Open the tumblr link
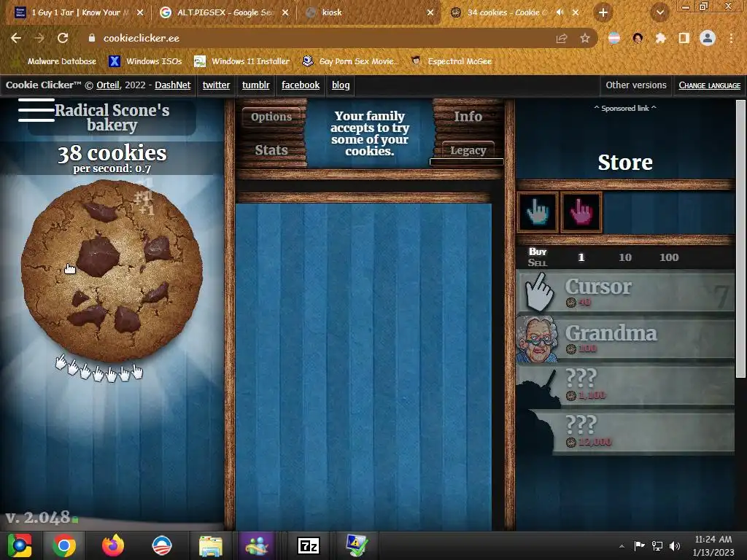Screen dimensions: 747x560 (x=256, y=85)
